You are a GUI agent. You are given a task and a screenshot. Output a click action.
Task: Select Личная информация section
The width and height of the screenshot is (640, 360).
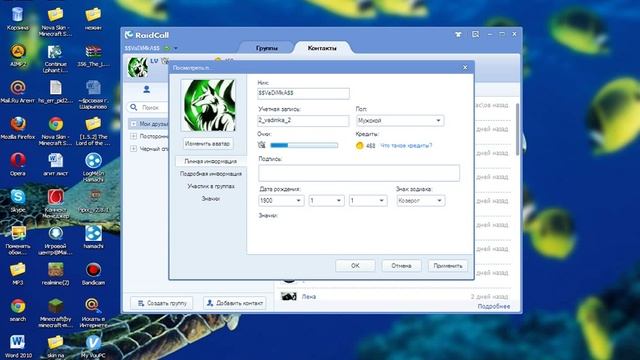click(211, 161)
